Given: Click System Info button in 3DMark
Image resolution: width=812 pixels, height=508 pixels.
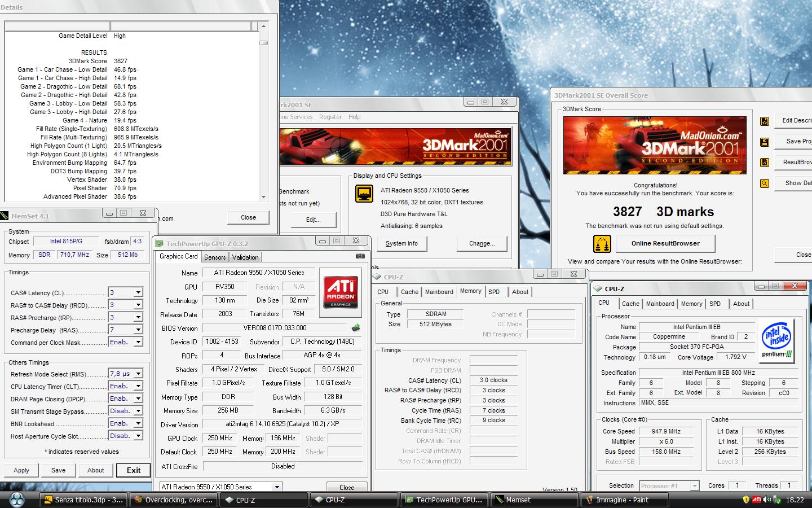Looking at the screenshot, I should click(x=401, y=243).
